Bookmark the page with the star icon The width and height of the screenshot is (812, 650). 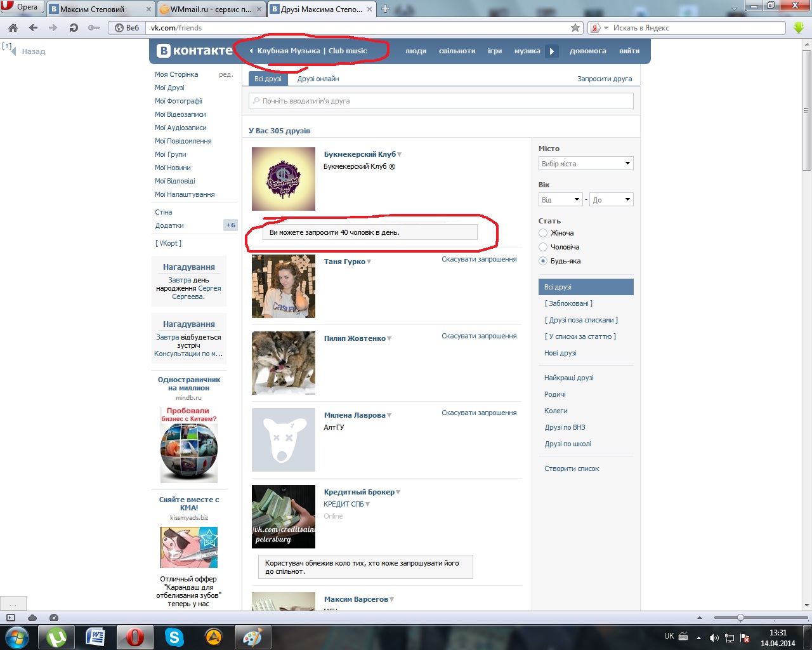tap(575, 28)
